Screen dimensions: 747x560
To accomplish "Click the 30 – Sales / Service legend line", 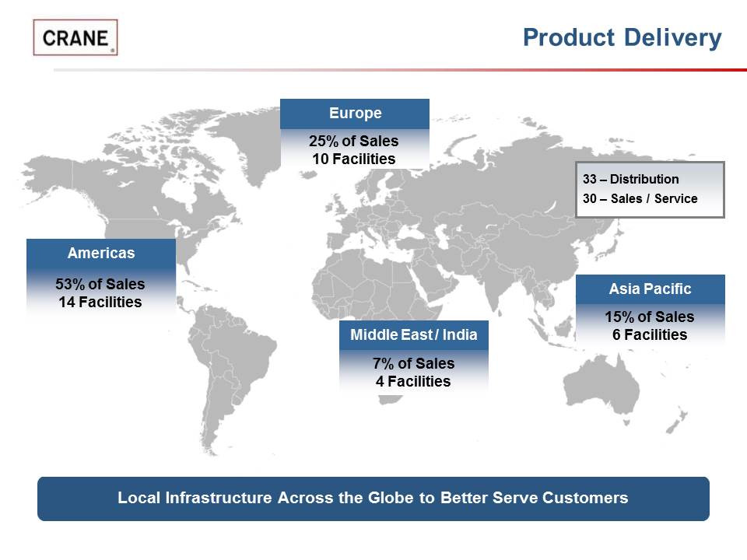I will [x=640, y=199].
